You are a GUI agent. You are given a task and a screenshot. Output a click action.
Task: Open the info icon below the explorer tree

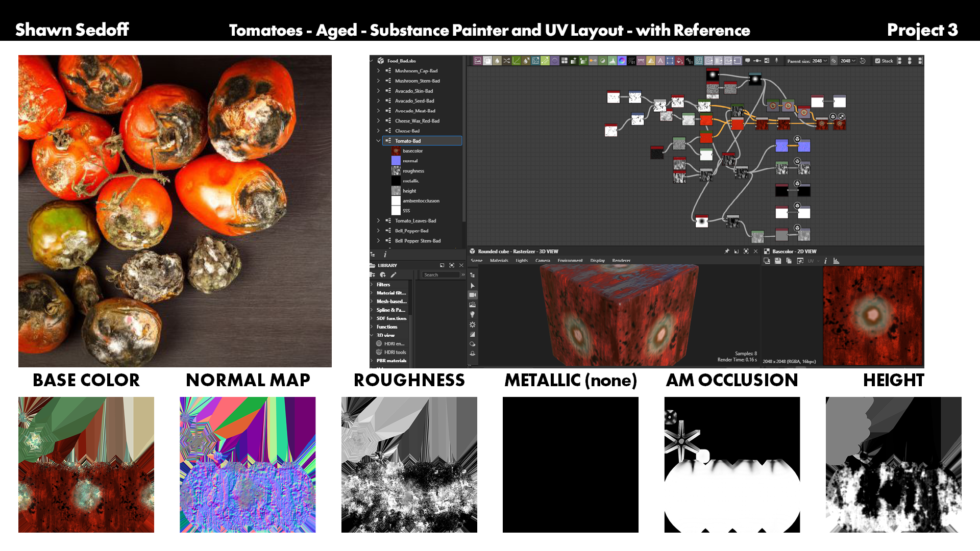pos(385,254)
